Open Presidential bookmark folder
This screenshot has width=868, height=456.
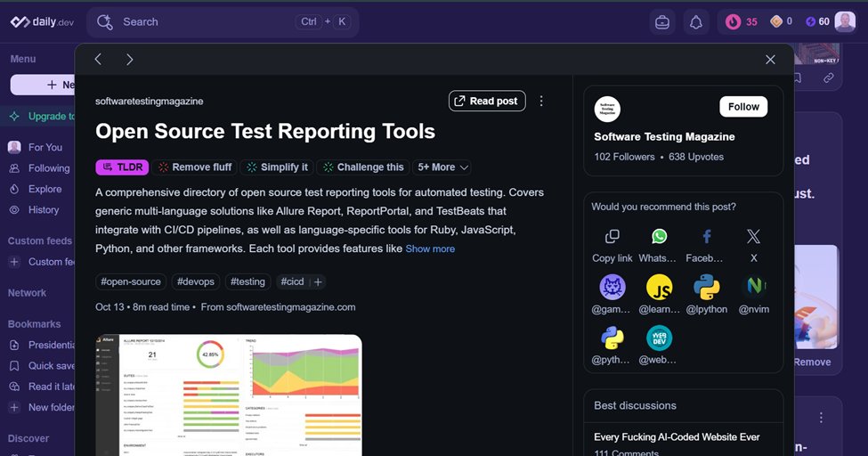[x=42, y=346]
